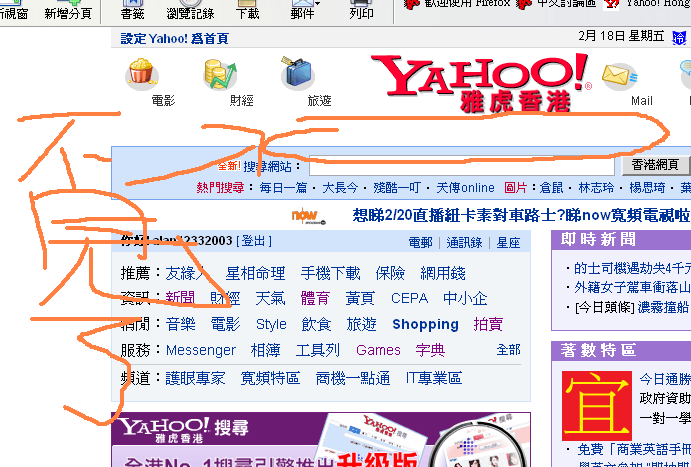691x467 pixels.
Task: Open 商機一點通 channel link
Action: click(x=353, y=378)
